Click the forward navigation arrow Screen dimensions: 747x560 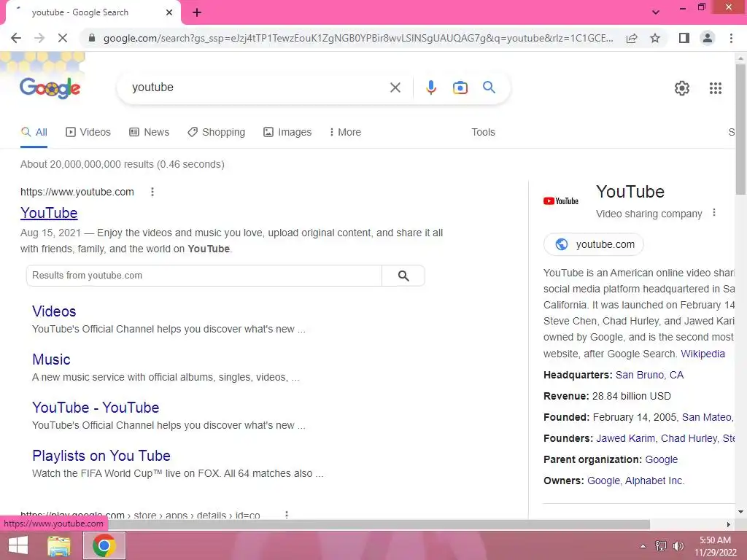[x=39, y=38]
